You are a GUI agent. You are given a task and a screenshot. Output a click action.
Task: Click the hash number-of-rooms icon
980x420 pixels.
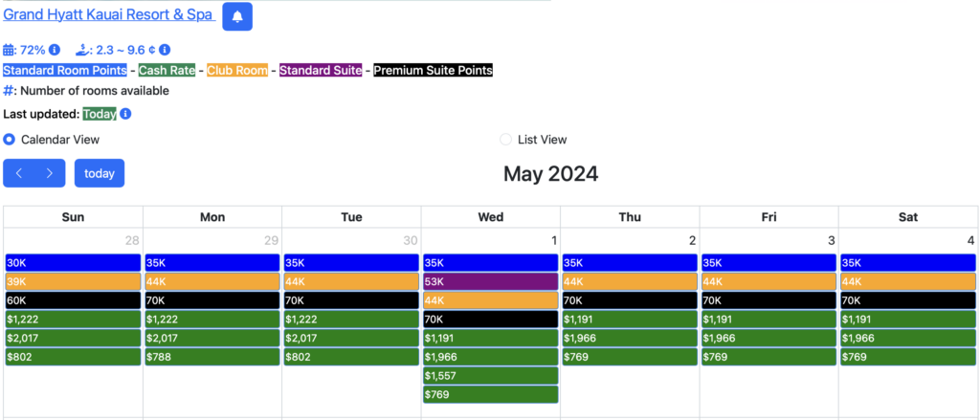(10, 91)
